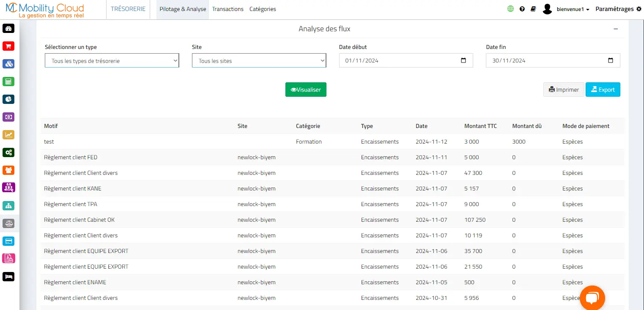Go to the Transactions tab

coord(228,9)
